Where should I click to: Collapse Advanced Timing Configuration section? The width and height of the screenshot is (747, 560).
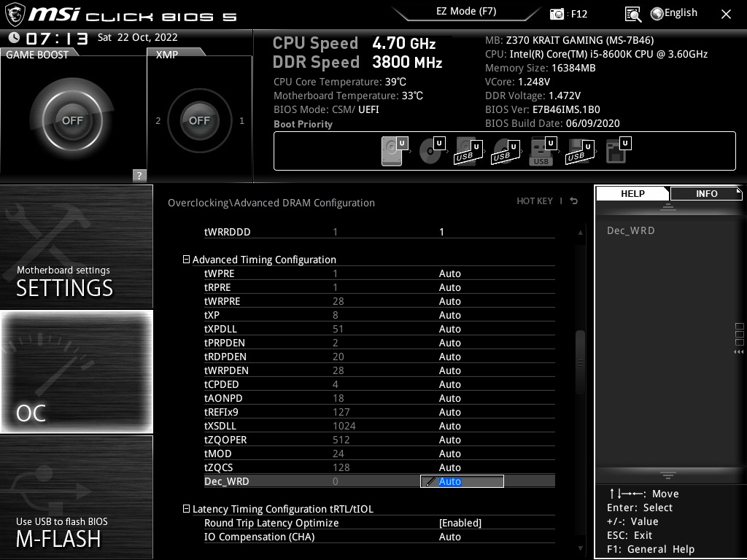[186, 260]
